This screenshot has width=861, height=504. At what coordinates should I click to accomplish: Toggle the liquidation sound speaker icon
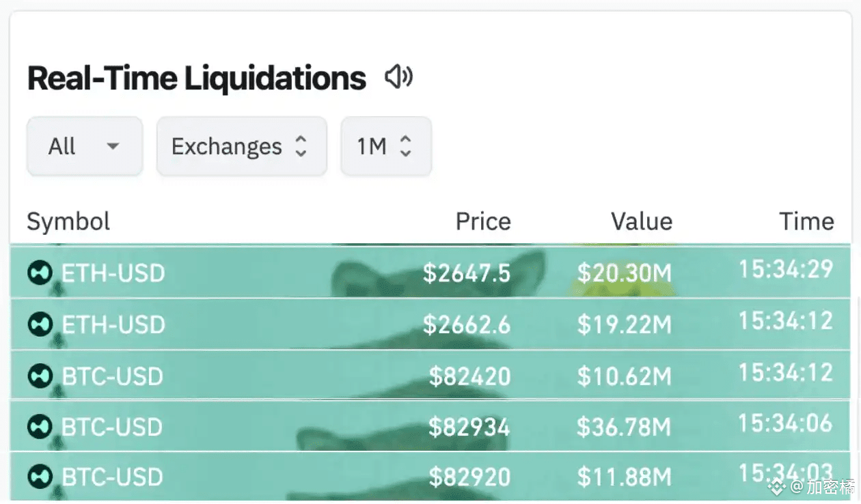[398, 77]
